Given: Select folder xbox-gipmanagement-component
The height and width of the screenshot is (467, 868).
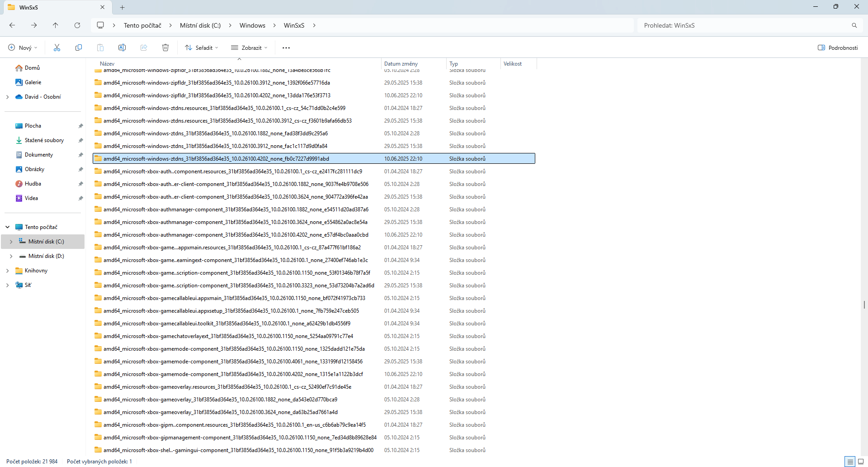Looking at the screenshot, I should 314,438.
